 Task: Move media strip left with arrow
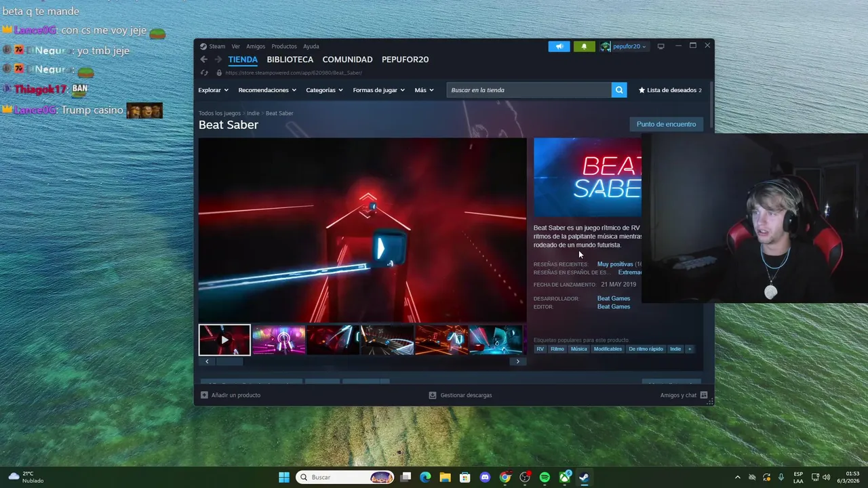207,361
